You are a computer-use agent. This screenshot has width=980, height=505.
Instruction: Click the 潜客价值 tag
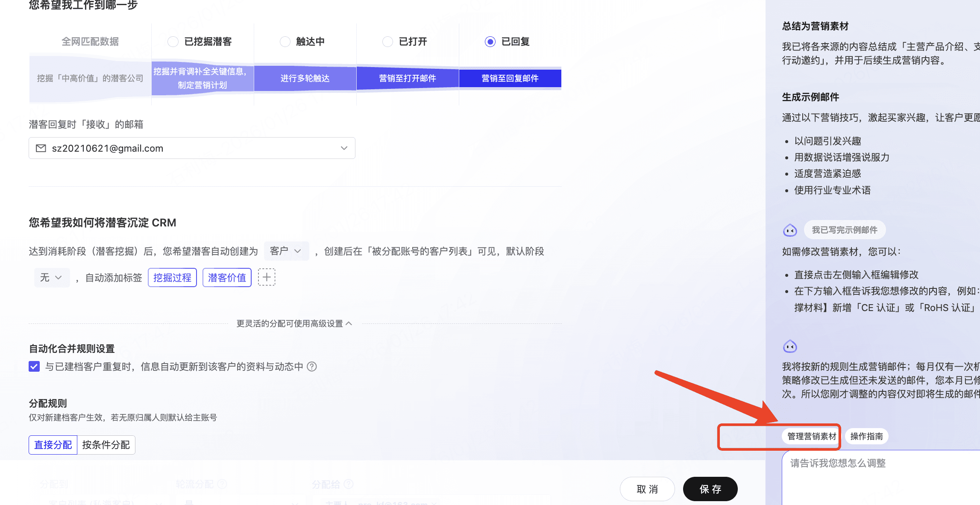tap(227, 278)
